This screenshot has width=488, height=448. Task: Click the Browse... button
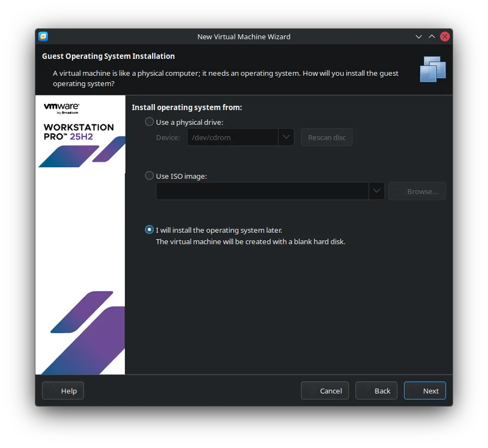tap(417, 191)
